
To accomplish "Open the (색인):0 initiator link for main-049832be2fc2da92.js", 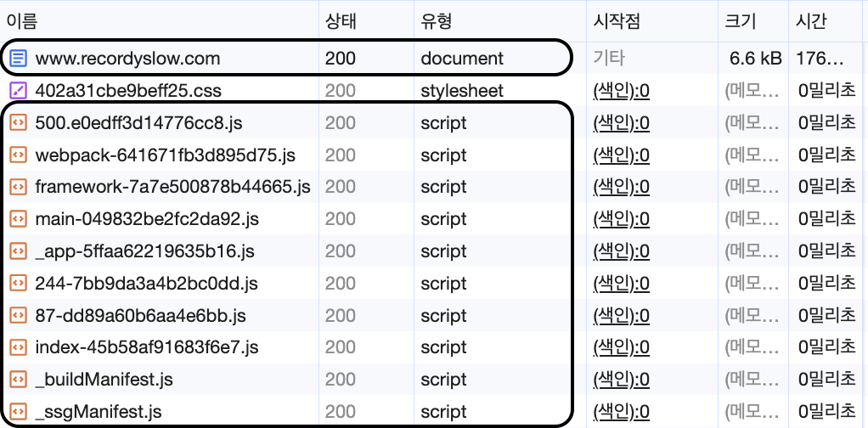I will point(621,219).
